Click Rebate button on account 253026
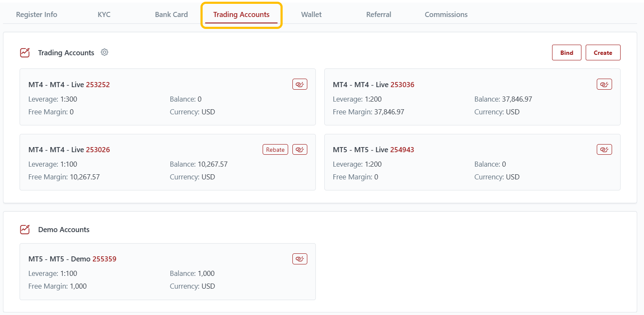644x315 pixels. coord(275,149)
